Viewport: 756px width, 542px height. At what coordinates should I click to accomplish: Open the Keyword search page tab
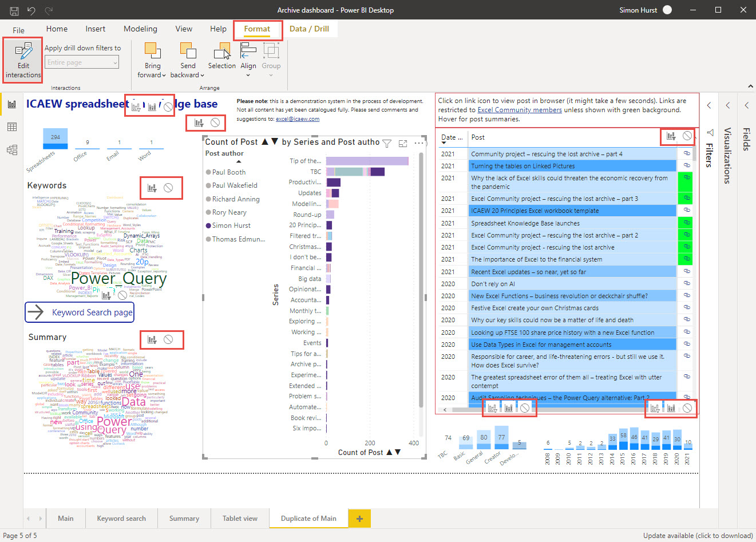[x=121, y=519]
